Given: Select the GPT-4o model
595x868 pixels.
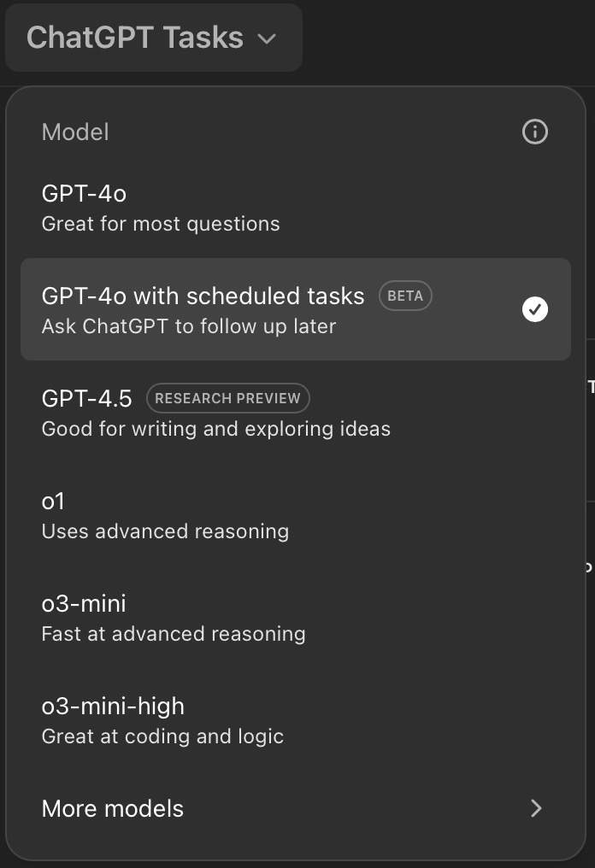Looking at the screenshot, I should [296, 207].
